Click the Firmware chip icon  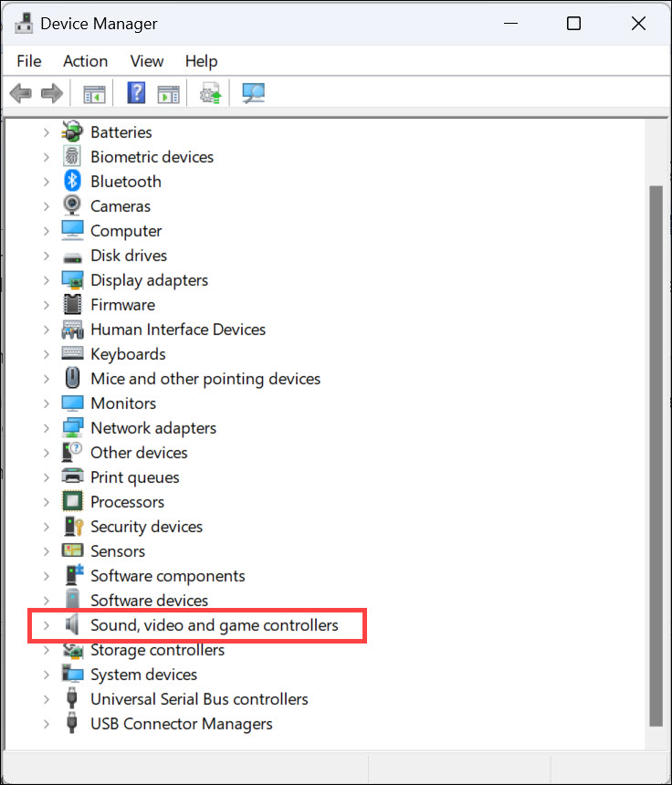(x=72, y=304)
